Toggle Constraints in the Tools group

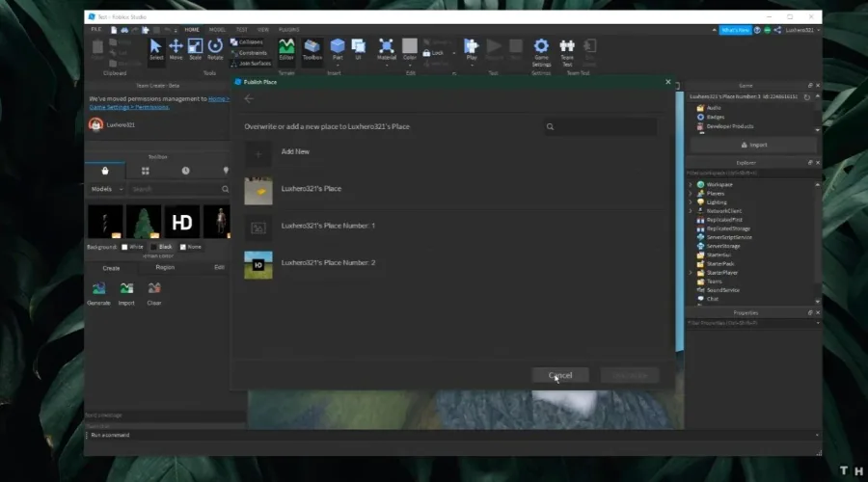coord(249,53)
